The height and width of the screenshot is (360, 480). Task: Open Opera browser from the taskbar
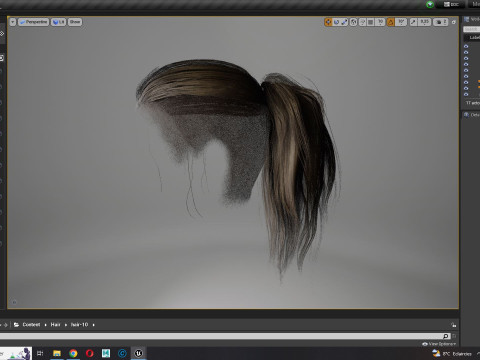(90, 353)
